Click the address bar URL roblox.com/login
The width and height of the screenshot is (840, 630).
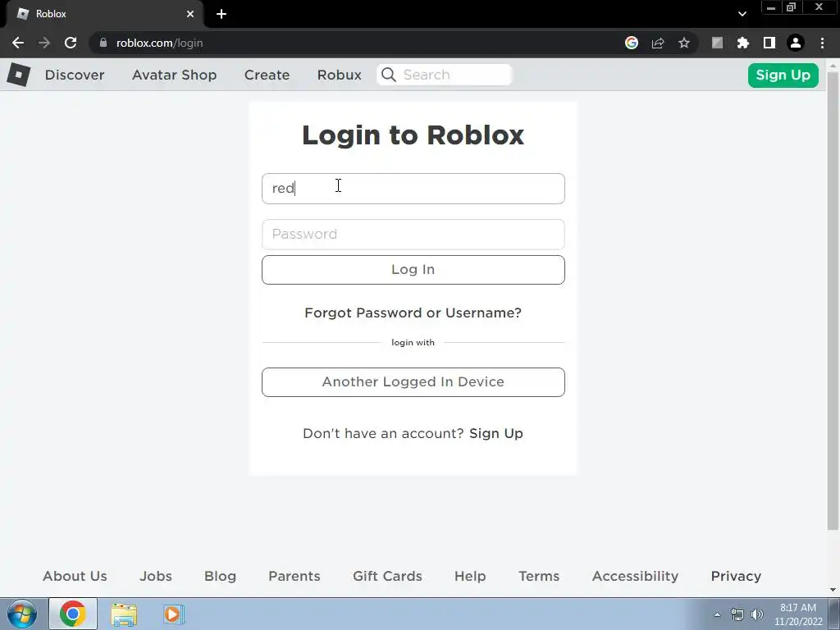click(159, 43)
